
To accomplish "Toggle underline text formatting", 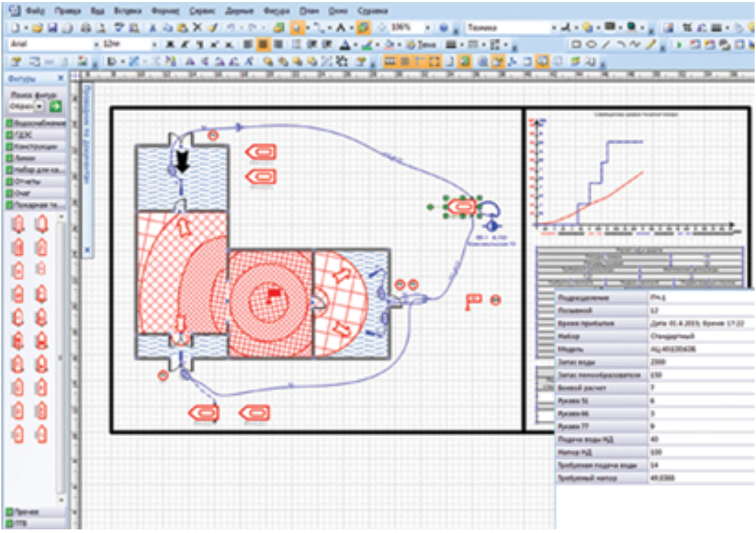I will pos(200,44).
